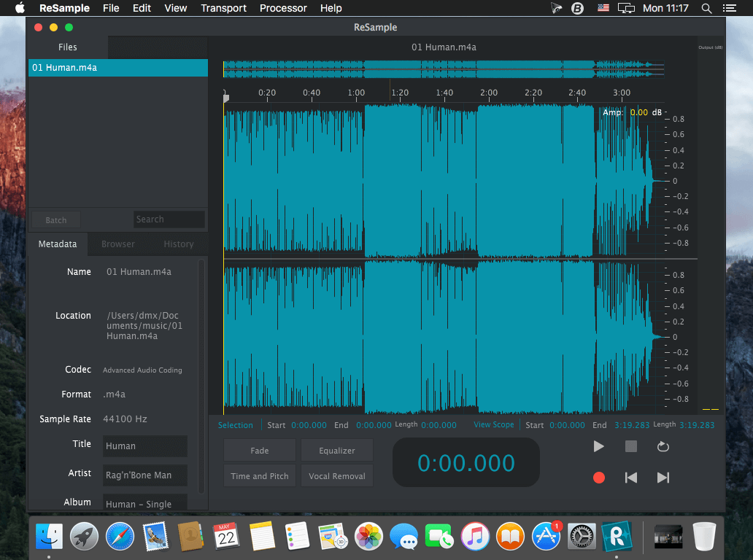Click Selection Length value 0:00.000

pyautogui.click(x=439, y=425)
